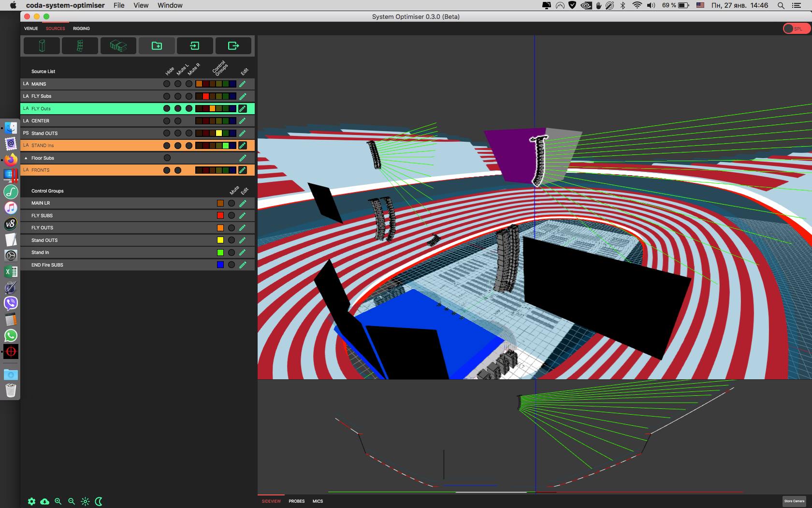Click the cloud download icon
The height and width of the screenshot is (508, 812).
coord(45,501)
